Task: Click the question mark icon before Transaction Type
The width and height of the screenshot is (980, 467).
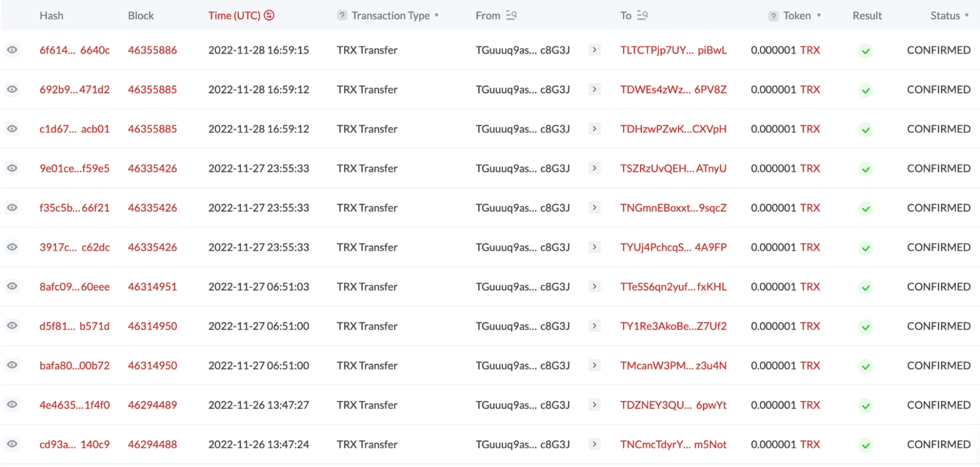Action: coord(342,16)
